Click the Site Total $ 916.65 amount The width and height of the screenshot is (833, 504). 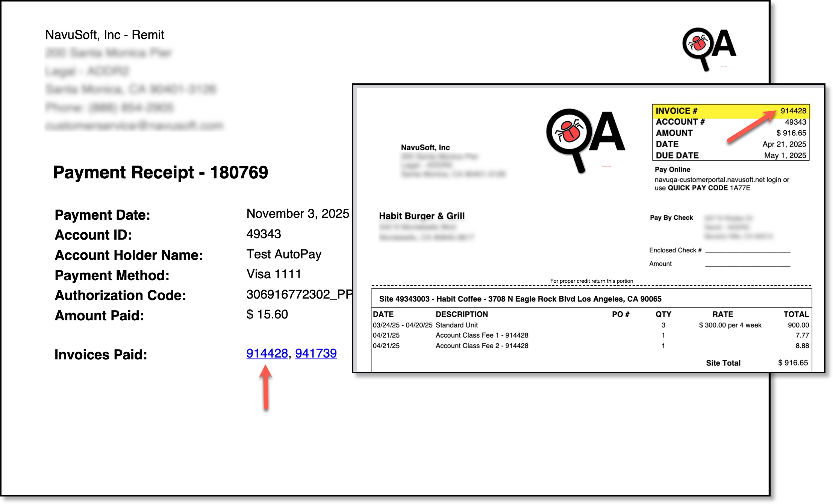point(792,363)
